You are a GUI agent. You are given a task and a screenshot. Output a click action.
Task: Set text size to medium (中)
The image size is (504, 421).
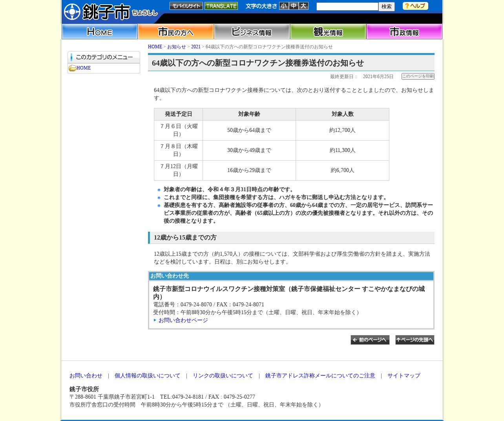pos(294,6)
